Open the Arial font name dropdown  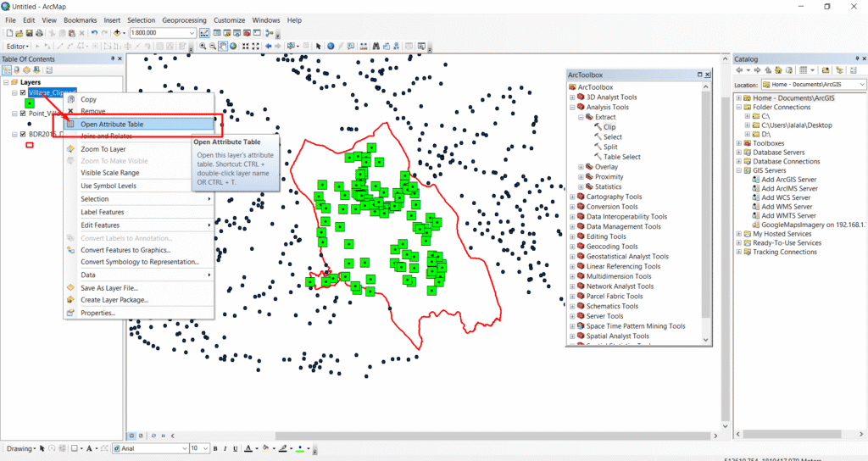[184, 448]
